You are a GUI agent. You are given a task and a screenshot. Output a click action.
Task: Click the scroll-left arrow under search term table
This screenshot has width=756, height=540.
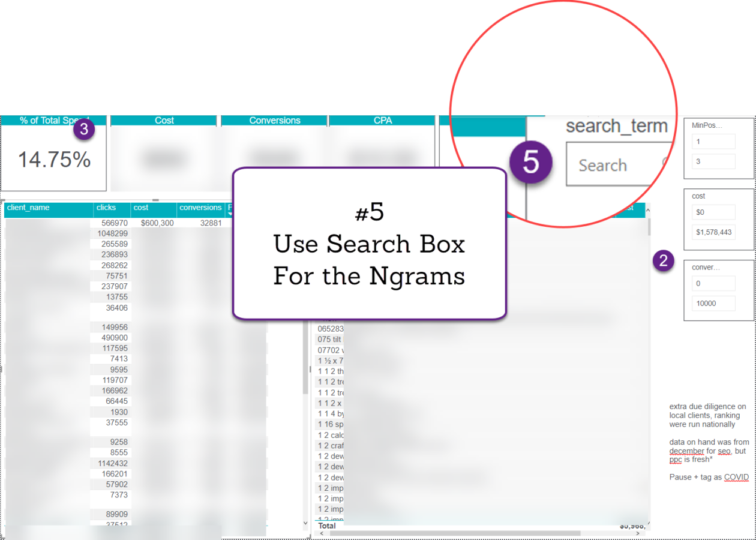[x=322, y=533]
